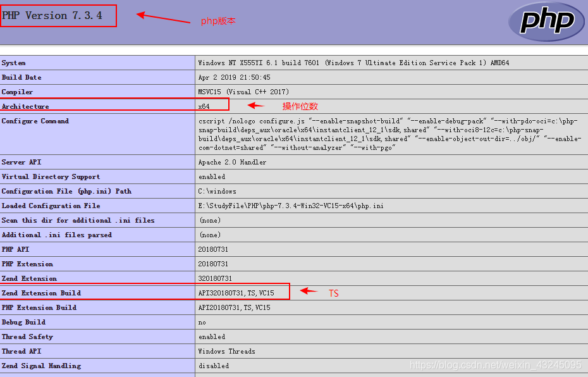Click the 'Compiler' row label

pos(17,92)
